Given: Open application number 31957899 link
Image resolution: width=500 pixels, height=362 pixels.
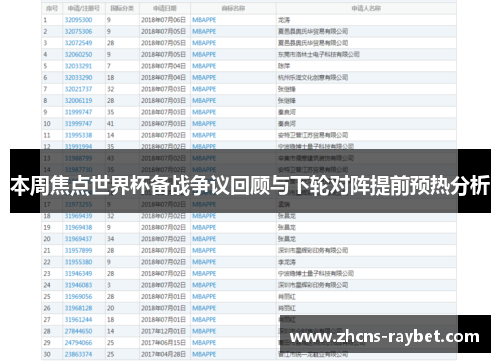Looking at the screenshot, I should pos(78,251).
